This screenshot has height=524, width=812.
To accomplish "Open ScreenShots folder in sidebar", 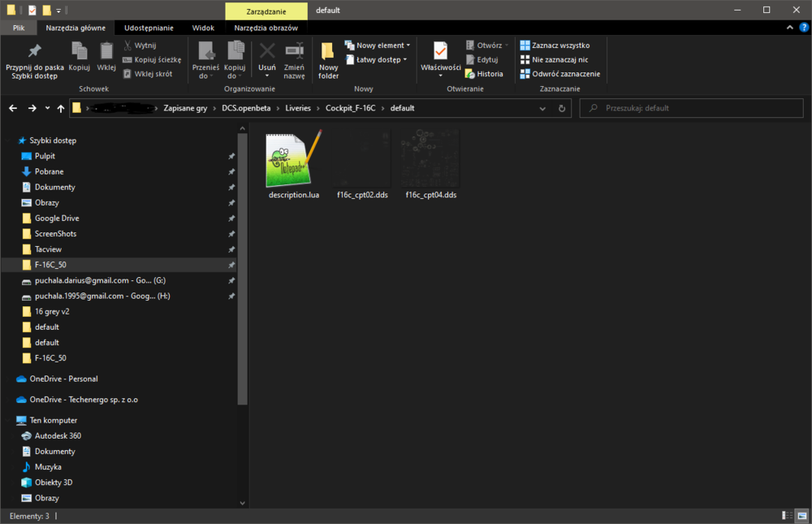I will pos(55,234).
